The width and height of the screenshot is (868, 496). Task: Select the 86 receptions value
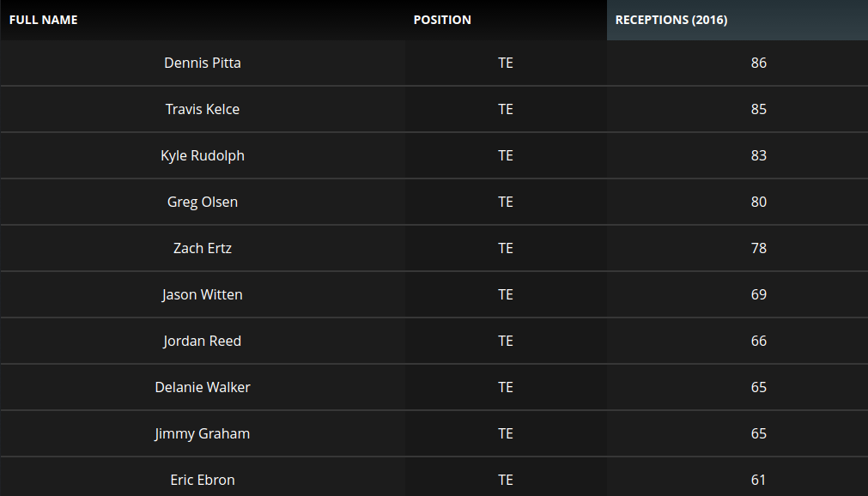(x=758, y=63)
